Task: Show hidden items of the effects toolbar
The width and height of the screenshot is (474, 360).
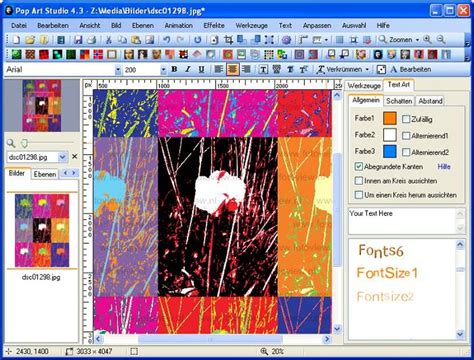Action: 467,55
